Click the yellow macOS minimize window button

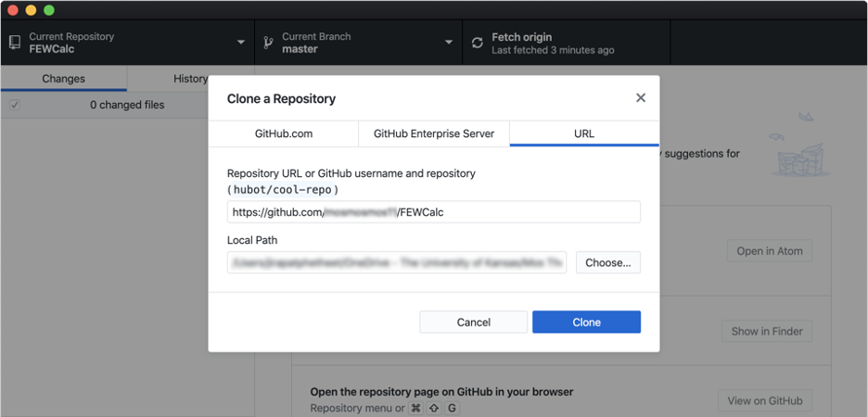coord(31,10)
